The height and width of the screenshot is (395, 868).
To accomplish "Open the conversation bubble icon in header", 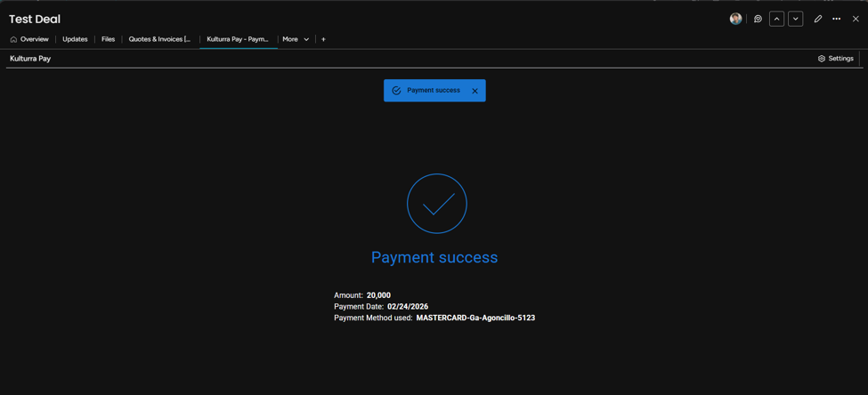I will pyautogui.click(x=758, y=19).
